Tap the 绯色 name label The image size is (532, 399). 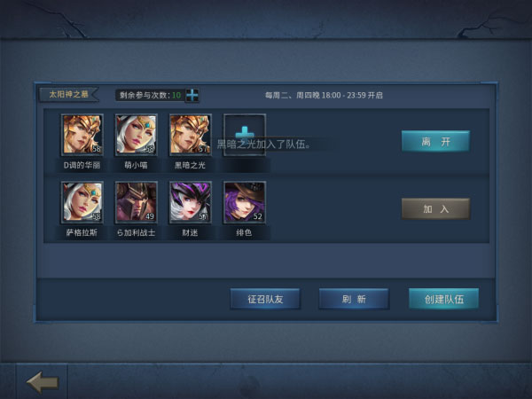point(244,232)
